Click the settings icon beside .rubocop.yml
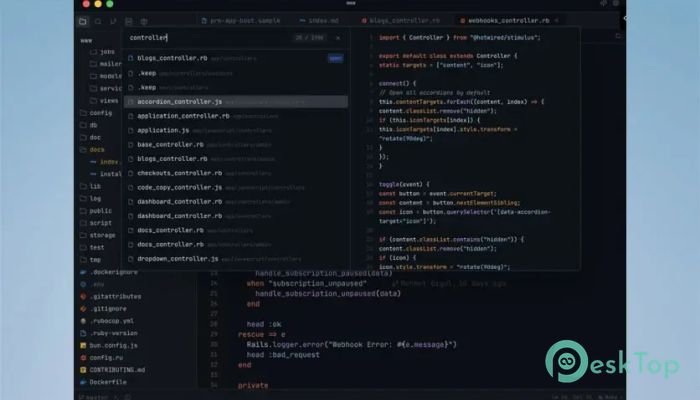700x400 pixels. pyautogui.click(x=83, y=321)
